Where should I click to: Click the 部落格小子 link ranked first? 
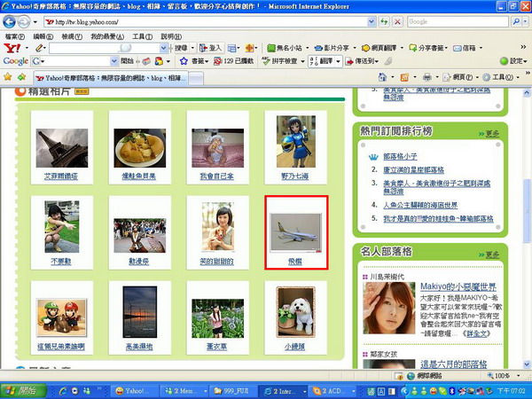[x=400, y=156]
